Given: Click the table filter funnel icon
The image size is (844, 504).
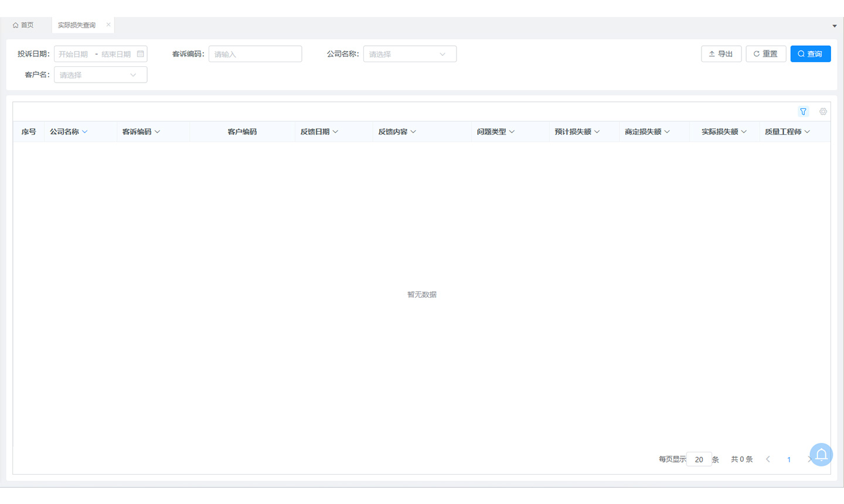Looking at the screenshot, I should [x=803, y=111].
